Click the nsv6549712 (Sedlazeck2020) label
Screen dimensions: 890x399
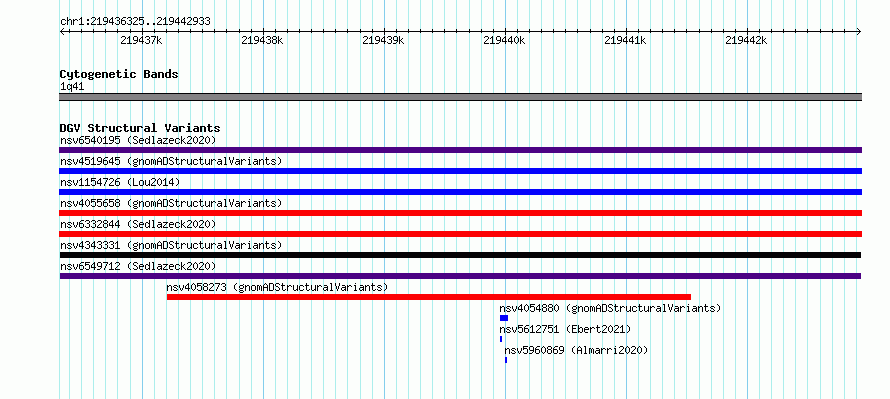(138, 266)
